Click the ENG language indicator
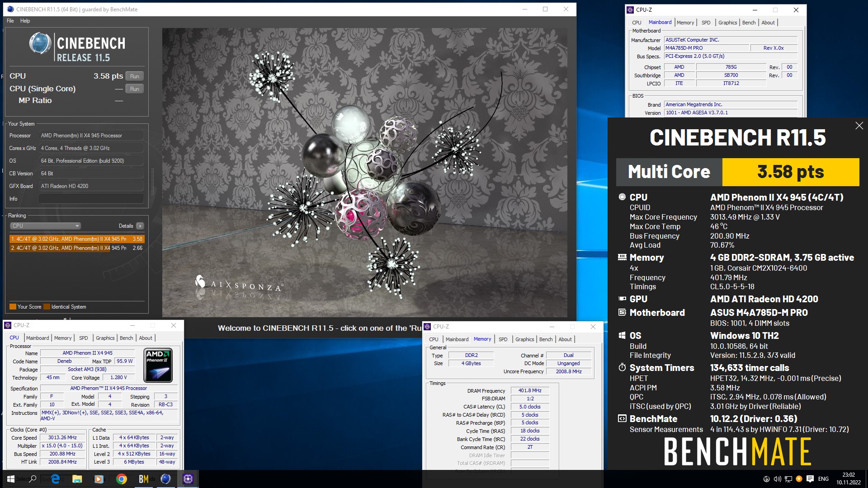The height and width of the screenshot is (488, 868). 823,479
